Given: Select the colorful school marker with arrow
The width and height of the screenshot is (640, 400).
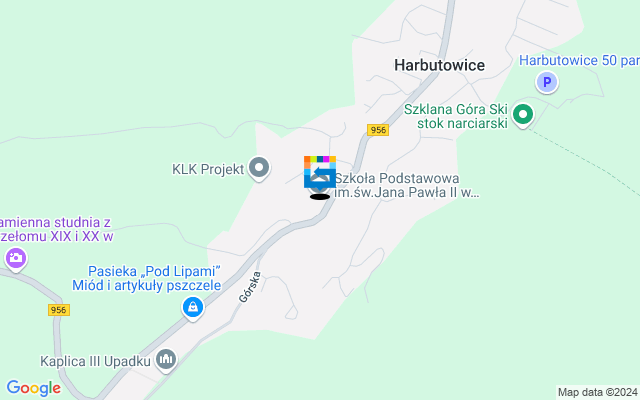Looking at the screenshot, I should pyautogui.click(x=320, y=172).
